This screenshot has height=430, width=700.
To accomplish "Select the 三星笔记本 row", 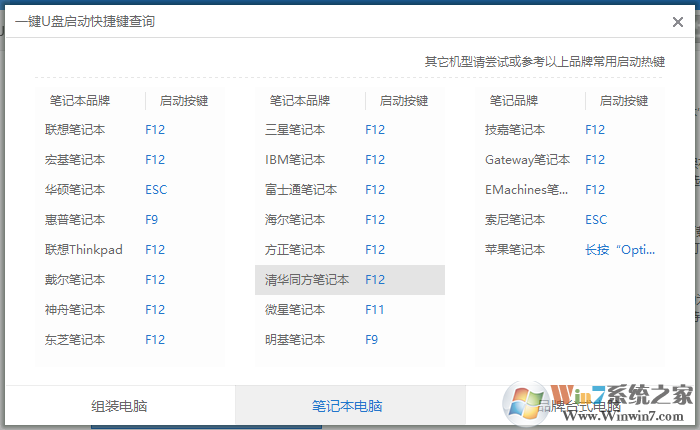I will tap(350, 129).
